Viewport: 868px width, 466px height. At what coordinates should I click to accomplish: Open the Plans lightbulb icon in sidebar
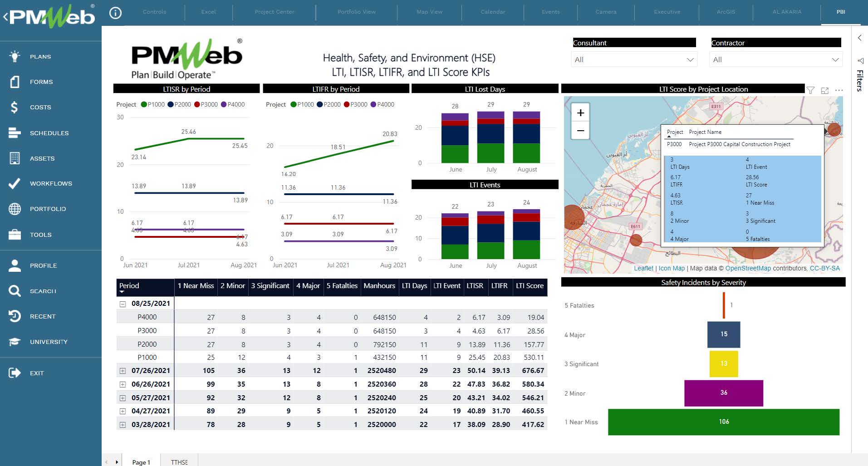pos(15,56)
